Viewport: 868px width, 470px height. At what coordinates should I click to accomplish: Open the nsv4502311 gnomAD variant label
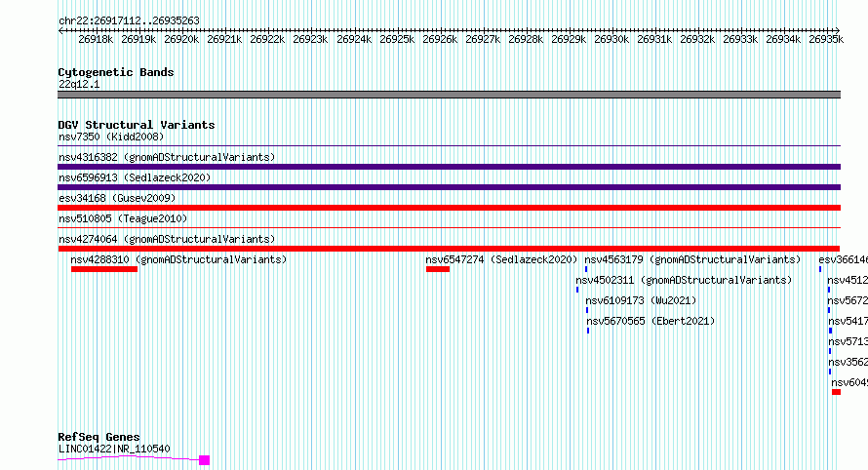point(684,280)
